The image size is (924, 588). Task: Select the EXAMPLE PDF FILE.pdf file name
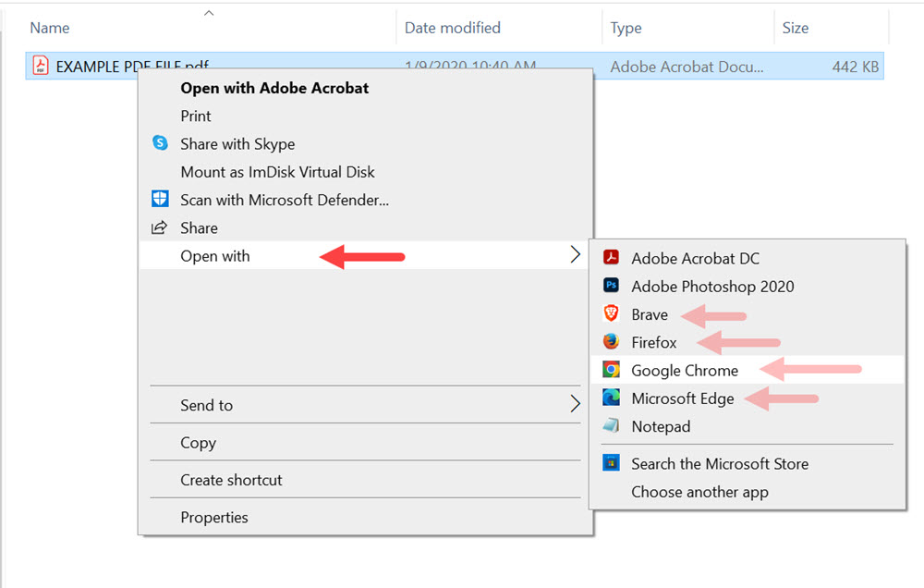132,66
